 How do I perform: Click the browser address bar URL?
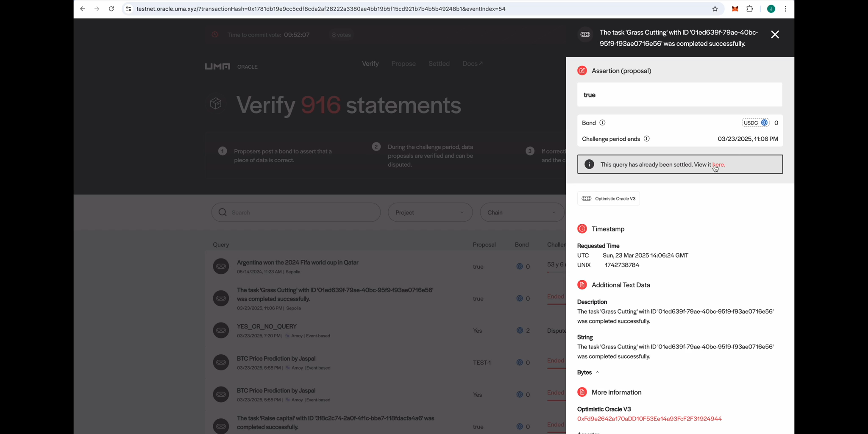321,9
